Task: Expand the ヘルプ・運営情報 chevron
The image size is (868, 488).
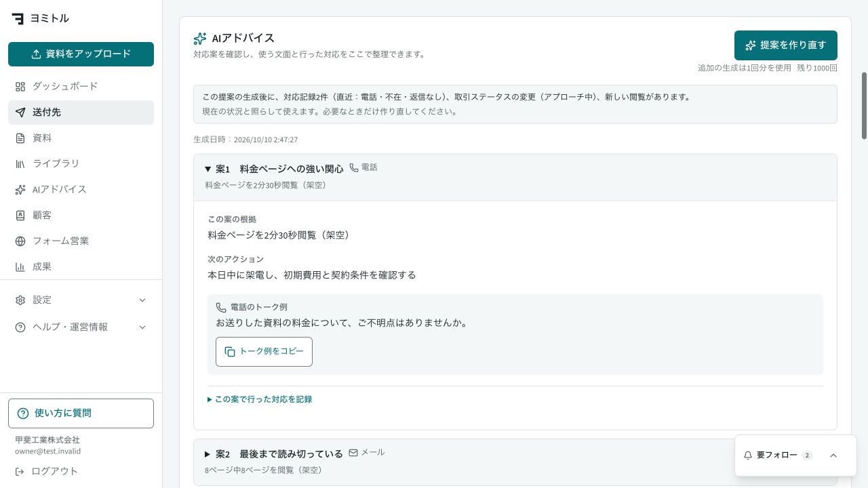Action: click(142, 327)
